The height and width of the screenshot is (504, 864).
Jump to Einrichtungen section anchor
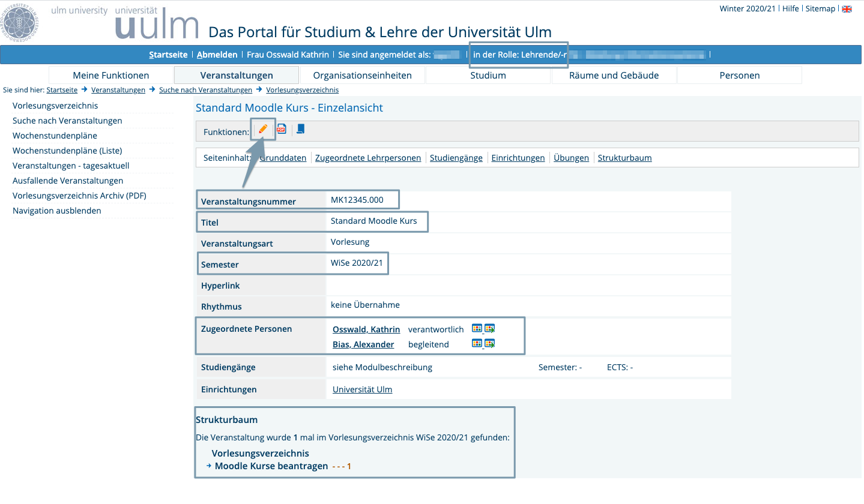518,158
